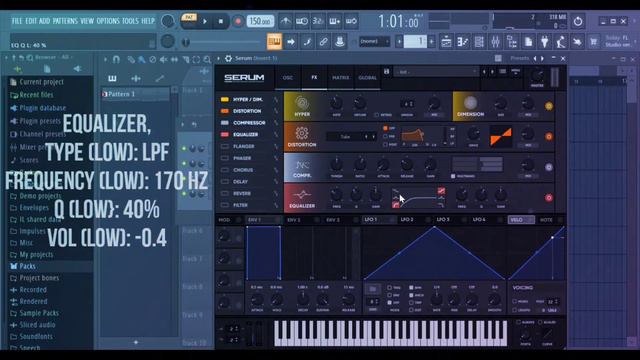Click the shopping cart icon
This screenshot has width=640, height=360.
(593, 41)
